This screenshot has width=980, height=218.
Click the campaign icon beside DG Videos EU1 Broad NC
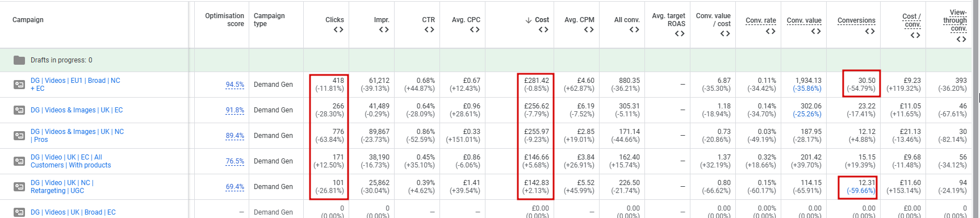pyautogui.click(x=19, y=85)
